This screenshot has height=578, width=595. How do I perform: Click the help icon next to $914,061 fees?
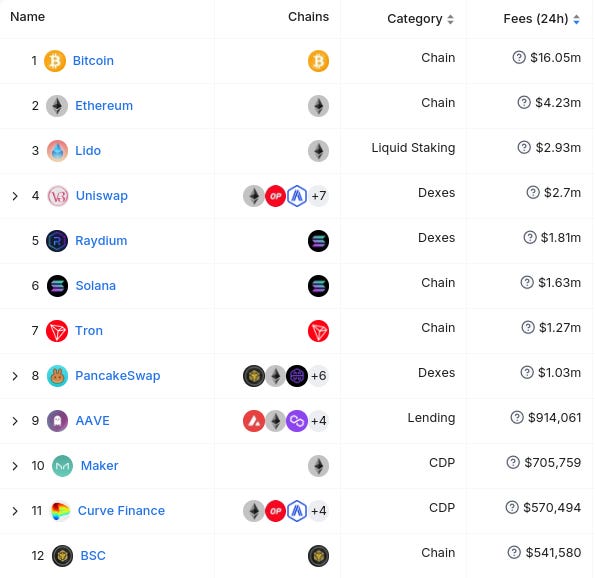[x=517, y=417]
